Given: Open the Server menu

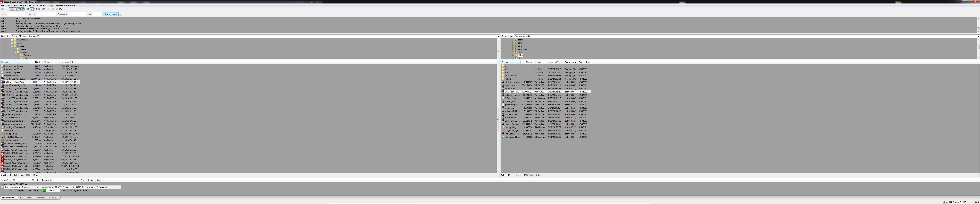Looking at the screenshot, I should (x=32, y=5).
